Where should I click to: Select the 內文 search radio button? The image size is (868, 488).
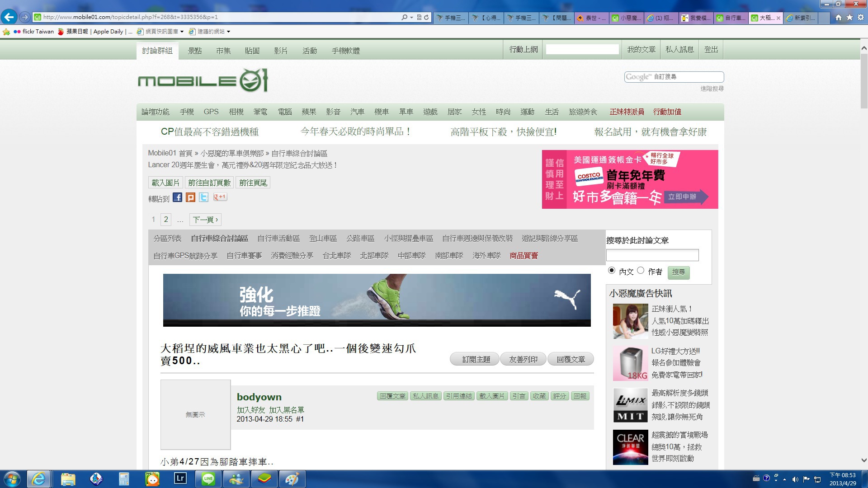point(612,270)
